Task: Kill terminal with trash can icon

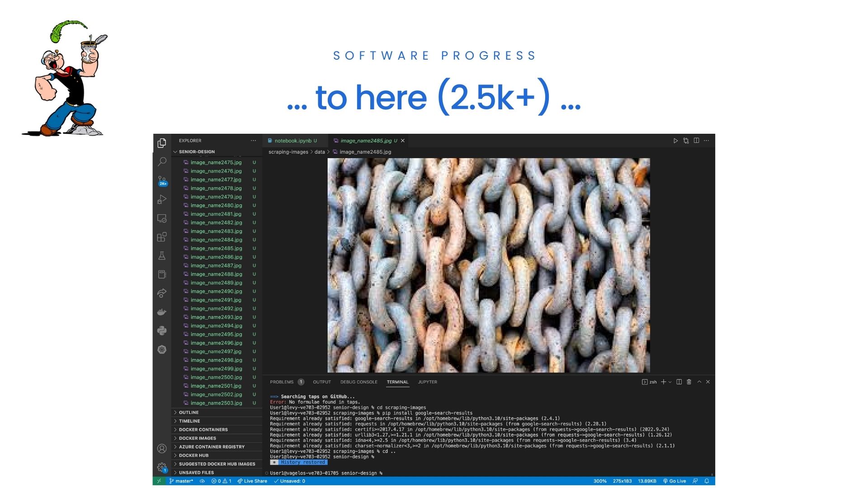Action: 689,382
